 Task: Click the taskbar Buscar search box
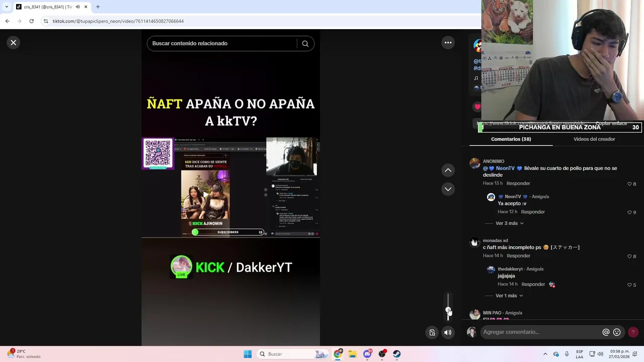(293, 354)
